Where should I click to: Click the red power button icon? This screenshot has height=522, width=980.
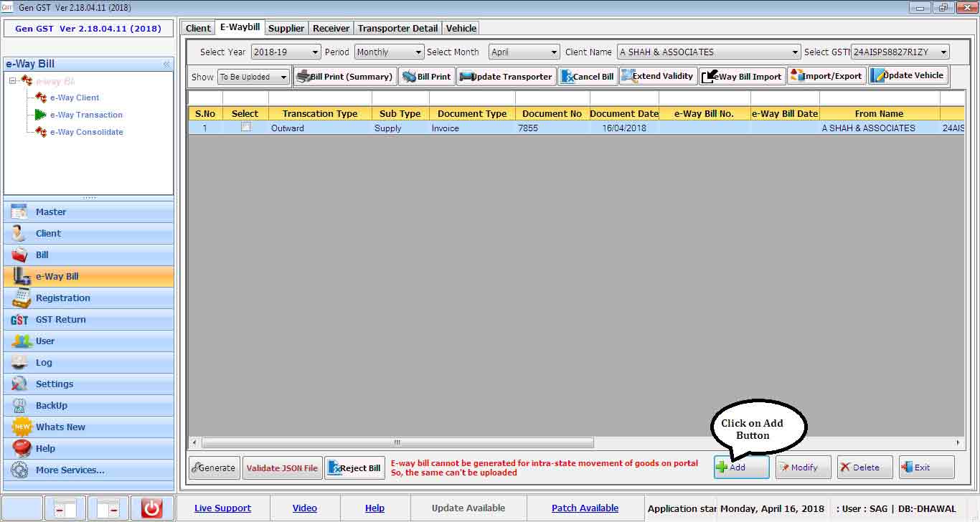151,508
